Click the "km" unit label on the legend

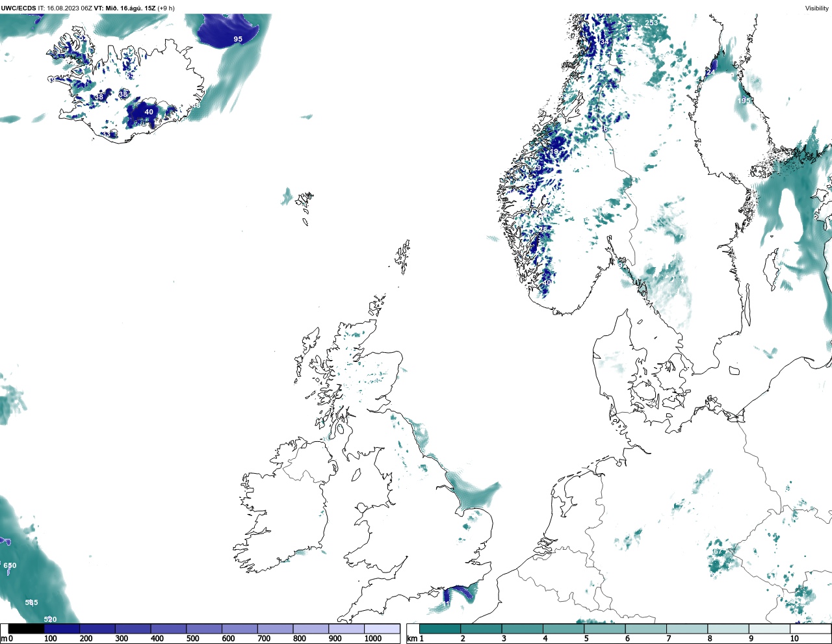411,639
